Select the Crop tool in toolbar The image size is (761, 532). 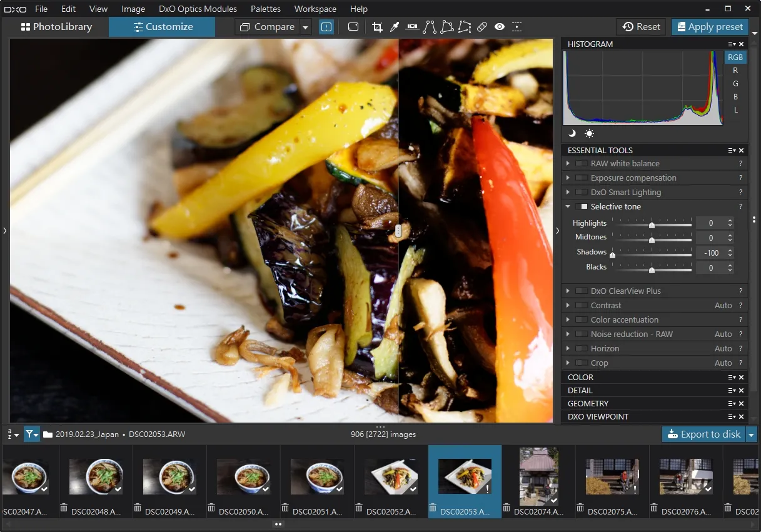377,27
